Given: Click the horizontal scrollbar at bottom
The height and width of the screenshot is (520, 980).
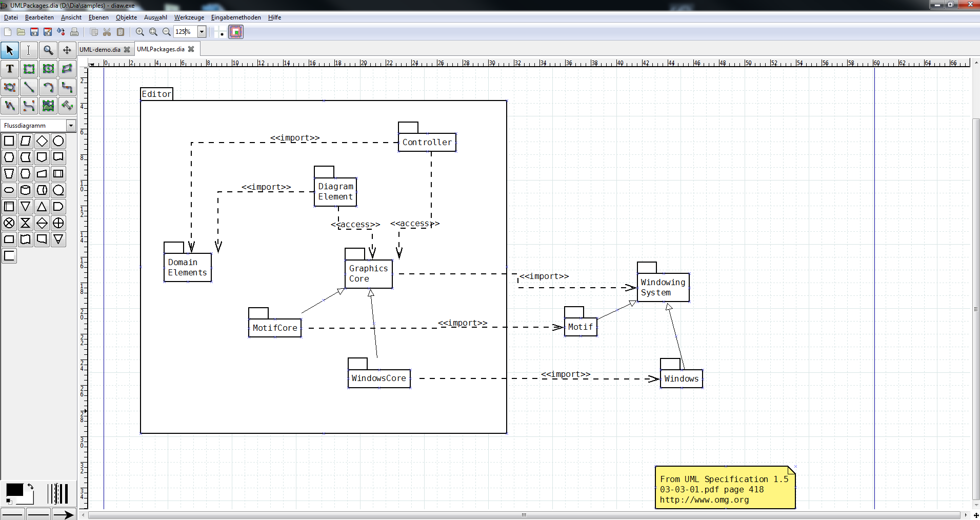Looking at the screenshot, I should pyautogui.click(x=524, y=515).
